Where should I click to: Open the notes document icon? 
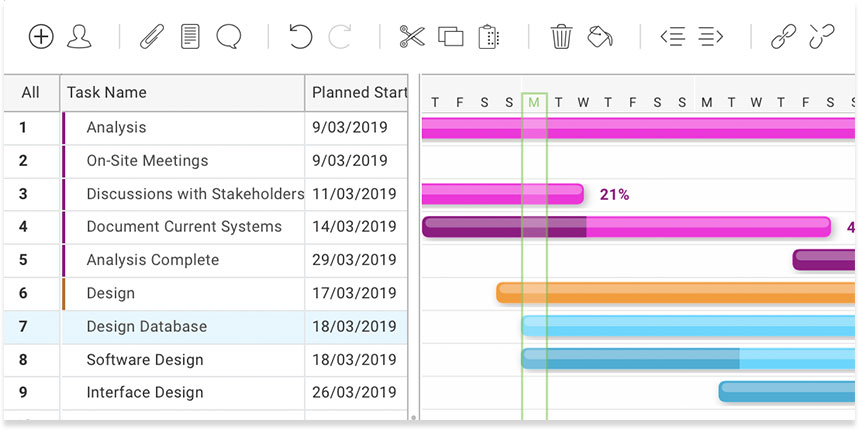190,37
